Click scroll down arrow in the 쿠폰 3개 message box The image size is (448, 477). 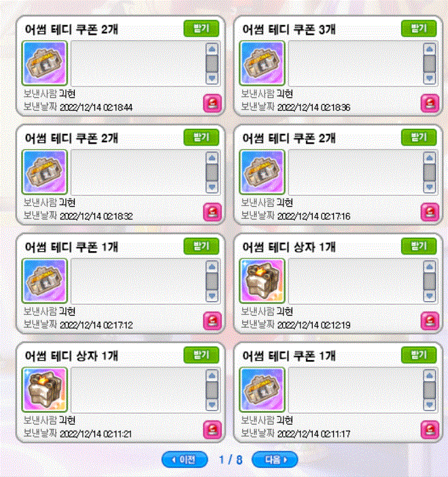[x=430, y=78]
